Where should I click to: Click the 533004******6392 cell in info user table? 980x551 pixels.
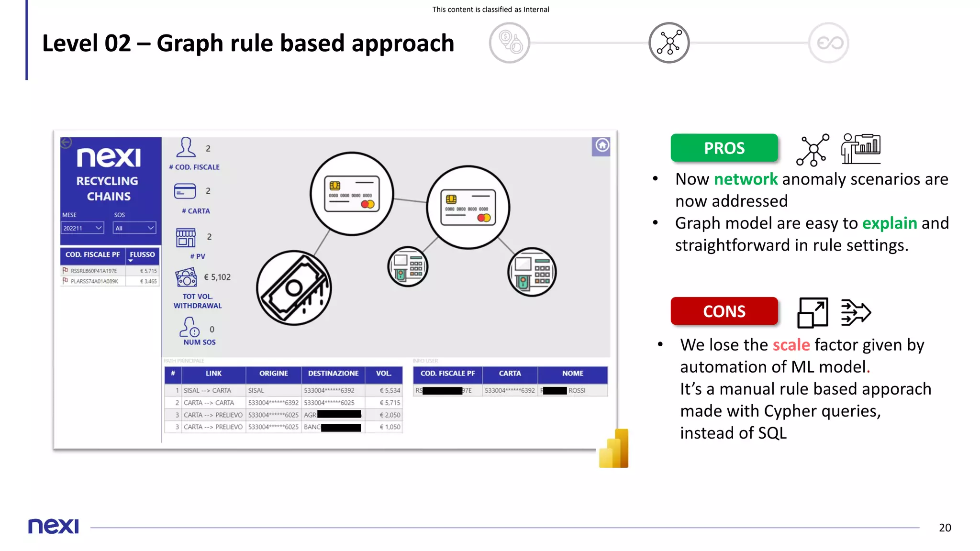pyautogui.click(x=510, y=391)
